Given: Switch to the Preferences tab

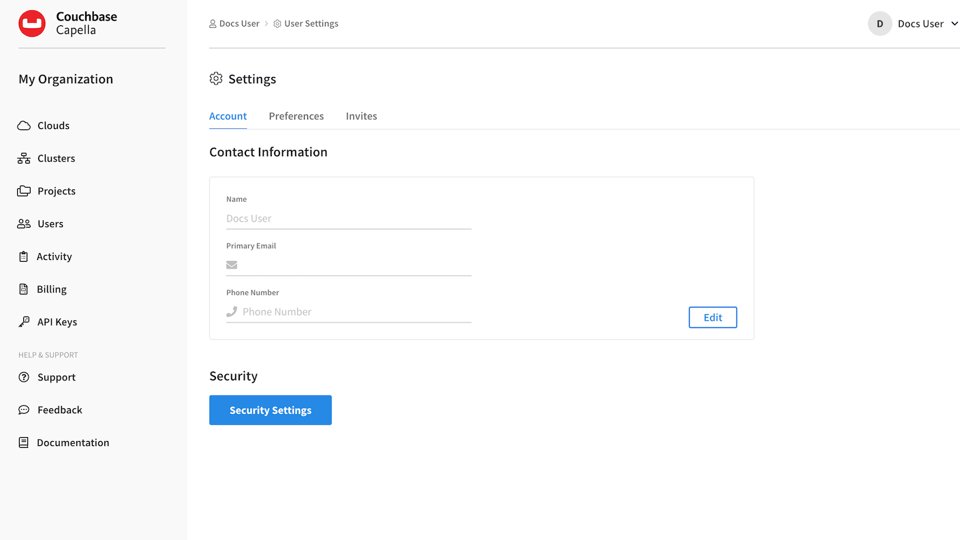Looking at the screenshot, I should (296, 116).
